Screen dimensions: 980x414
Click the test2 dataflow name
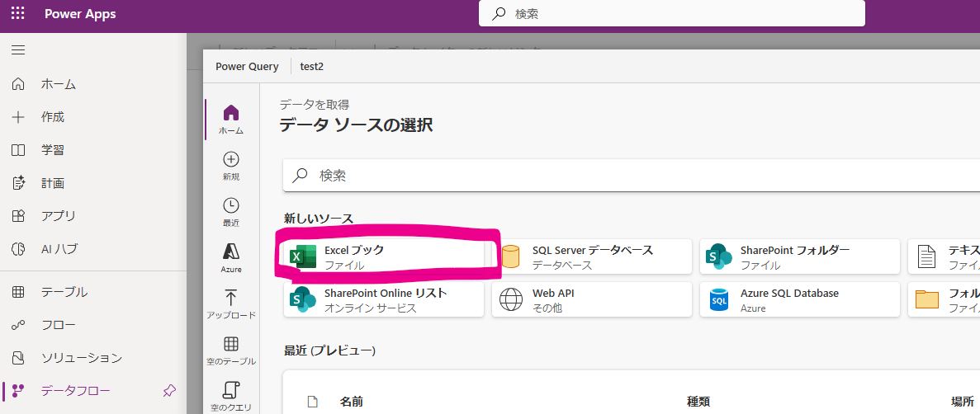pos(312,67)
